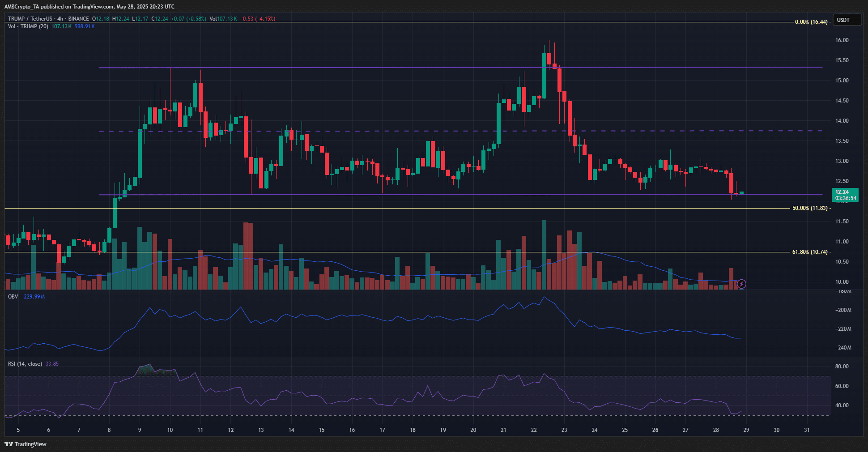Click date 12 on the time axis
Image resolution: width=868 pixels, height=452 pixels.
231,430
